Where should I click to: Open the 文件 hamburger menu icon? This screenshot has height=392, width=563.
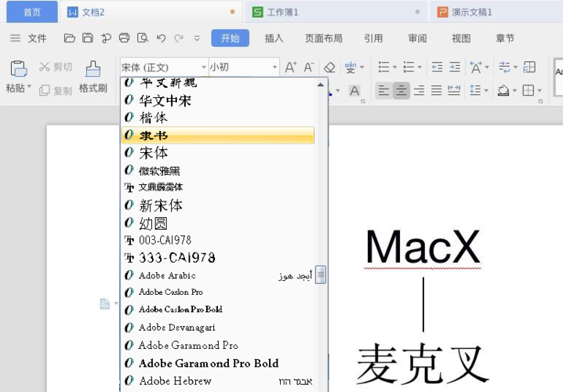point(15,38)
